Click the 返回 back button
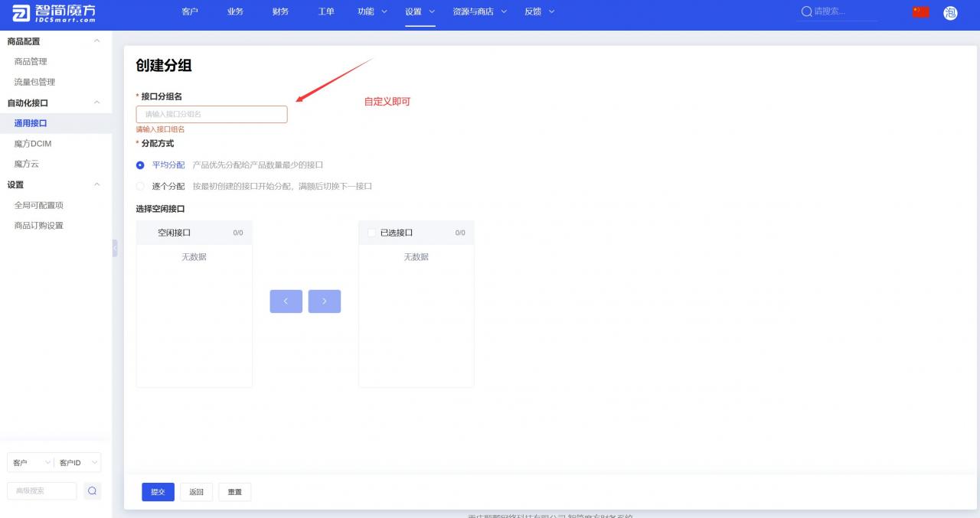Image resolution: width=980 pixels, height=518 pixels. (196, 492)
